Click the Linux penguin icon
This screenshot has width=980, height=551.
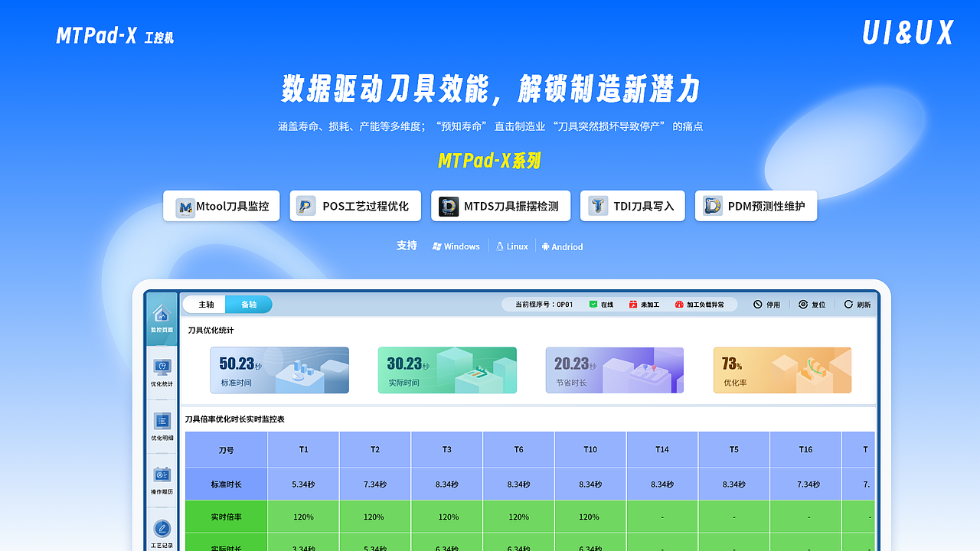click(500, 246)
